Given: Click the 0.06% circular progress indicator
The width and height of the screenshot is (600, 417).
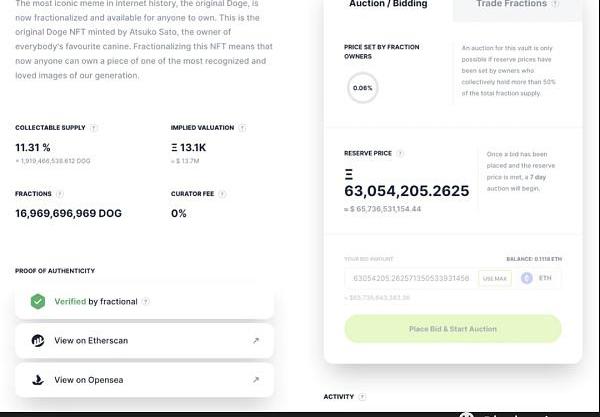Looking at the screenshot, I should (x=362, y=88).
